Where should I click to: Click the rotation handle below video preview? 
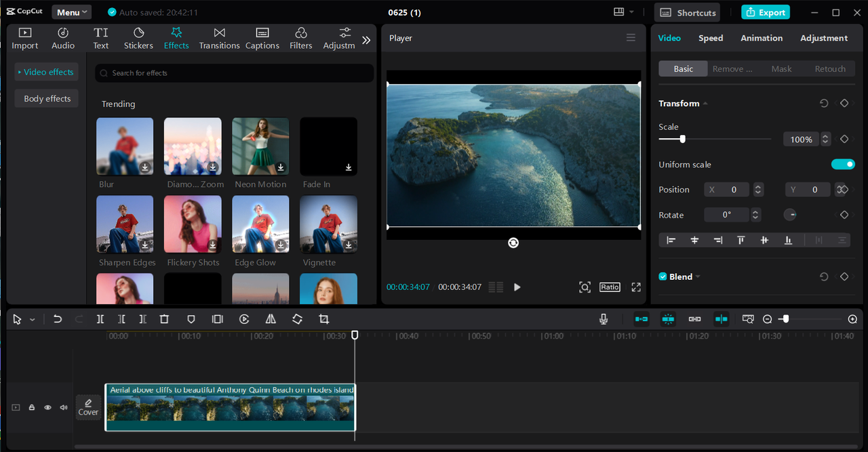coord(513,243)
